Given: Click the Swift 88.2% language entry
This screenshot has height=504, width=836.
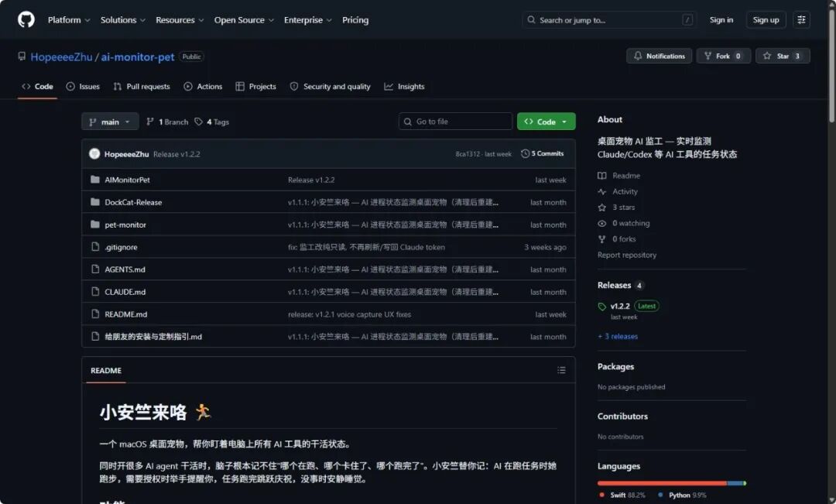Looking at the screenshot, I should pos(622,495).
